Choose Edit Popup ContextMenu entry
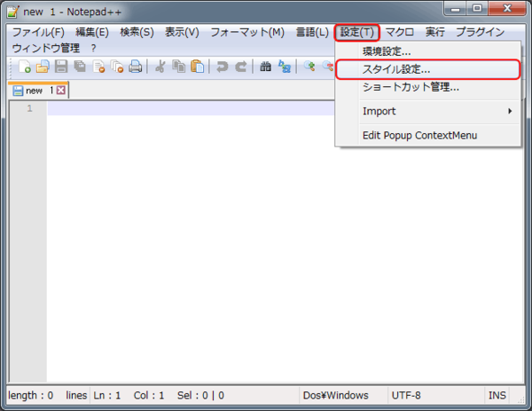 [x=428, y=135]
